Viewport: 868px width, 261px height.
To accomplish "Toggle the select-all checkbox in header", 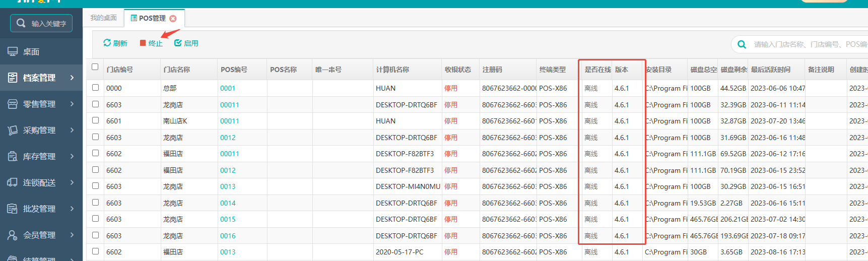I will [x=95, y=67].
